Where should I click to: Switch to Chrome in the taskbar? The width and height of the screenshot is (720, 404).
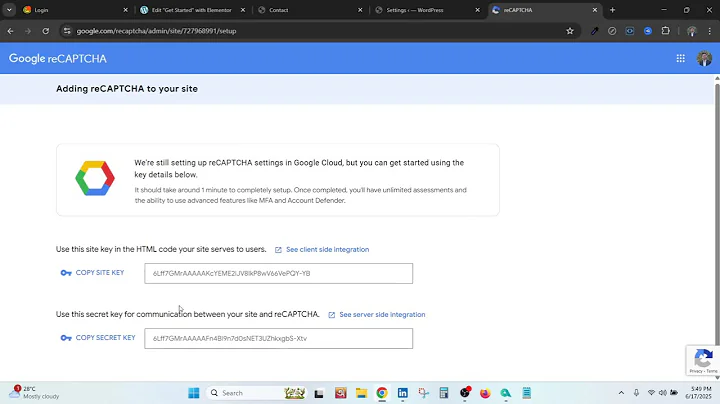pyautogui.click(x=382, y=393)
